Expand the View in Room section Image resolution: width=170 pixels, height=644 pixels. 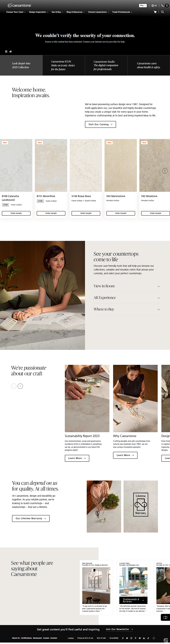point(127,286)
